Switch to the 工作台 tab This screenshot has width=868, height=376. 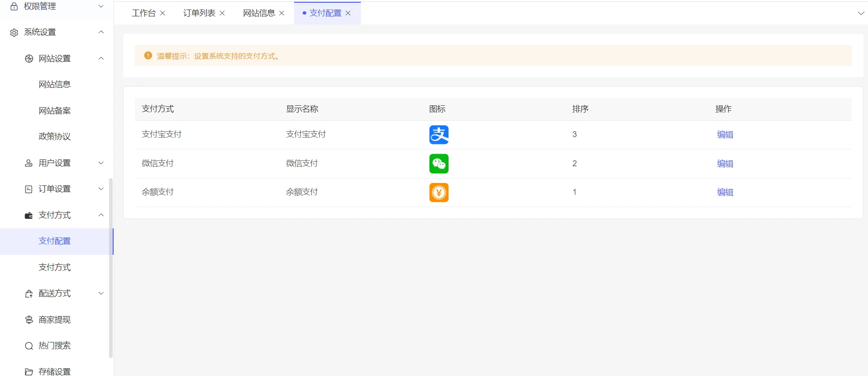tap(144, 13)
